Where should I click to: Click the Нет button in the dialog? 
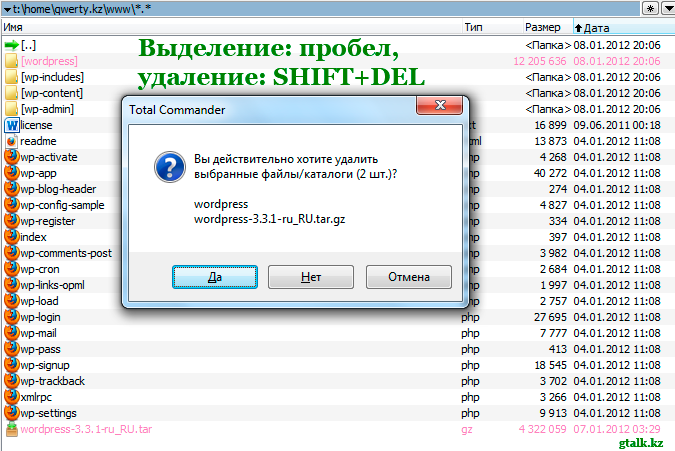311,277
